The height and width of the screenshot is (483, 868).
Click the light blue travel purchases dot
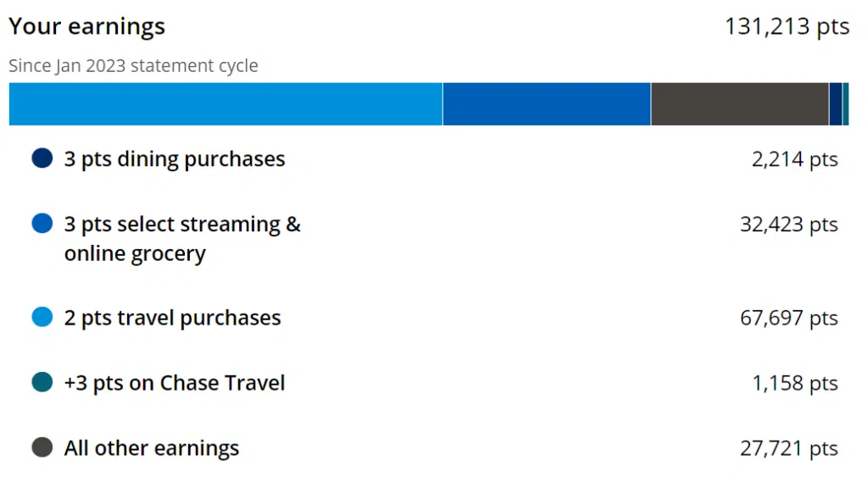42,317
